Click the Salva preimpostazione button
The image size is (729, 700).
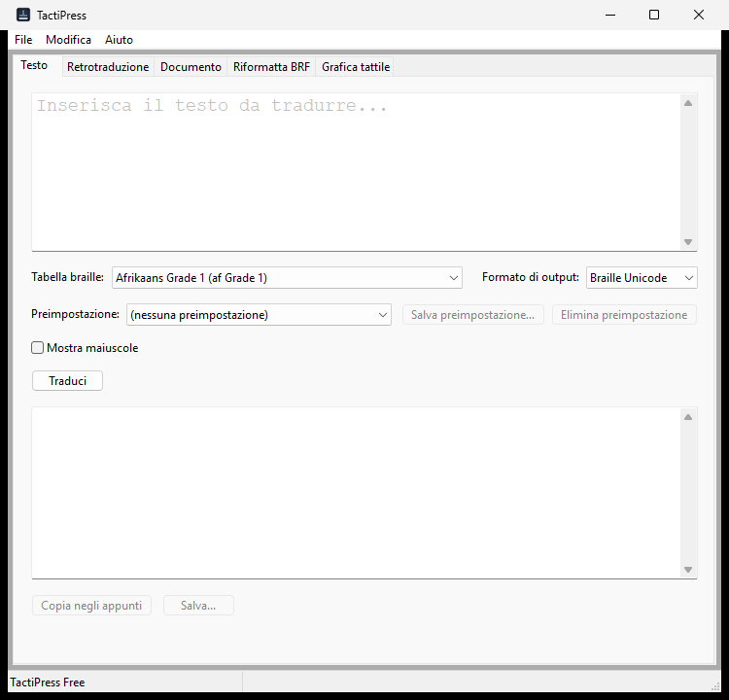click(472, 315)
